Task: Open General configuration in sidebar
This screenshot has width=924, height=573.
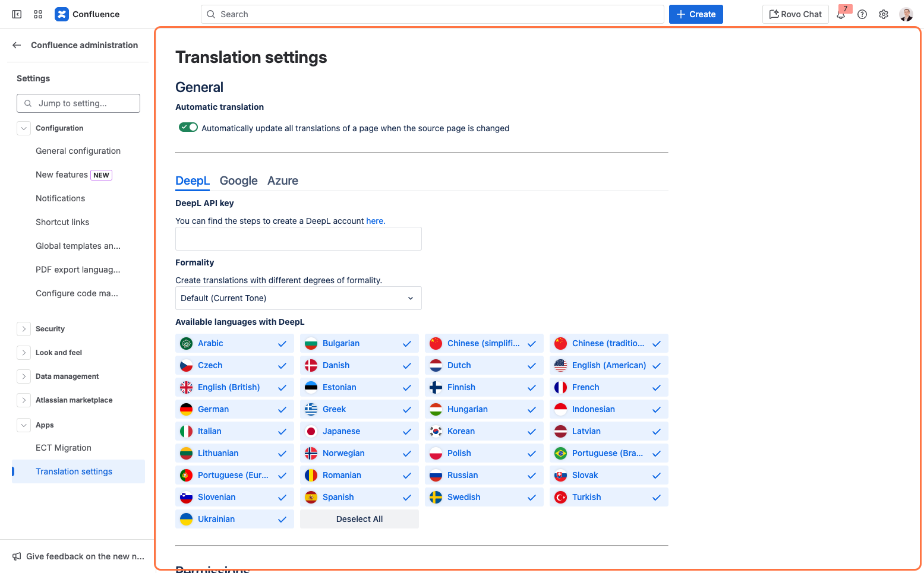Action: [78, 151]
